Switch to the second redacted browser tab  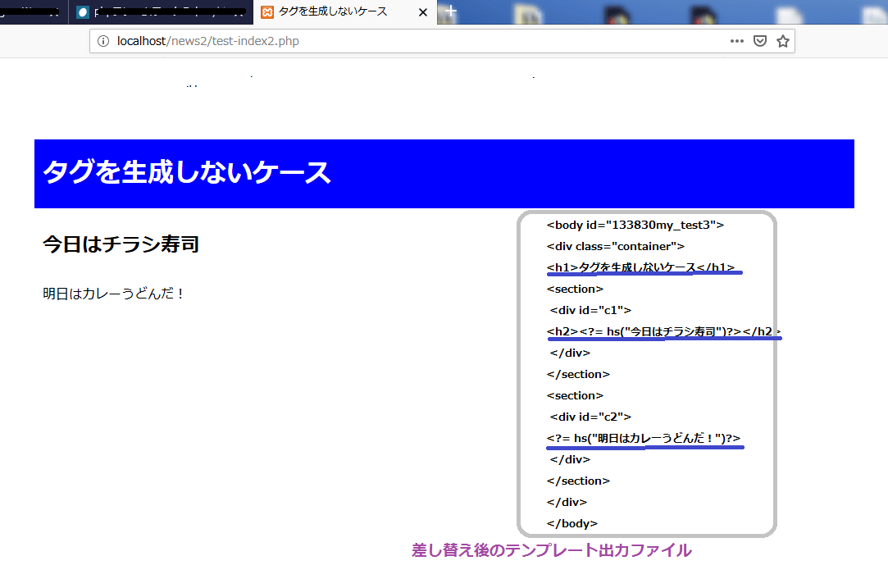tap(161, 12)
